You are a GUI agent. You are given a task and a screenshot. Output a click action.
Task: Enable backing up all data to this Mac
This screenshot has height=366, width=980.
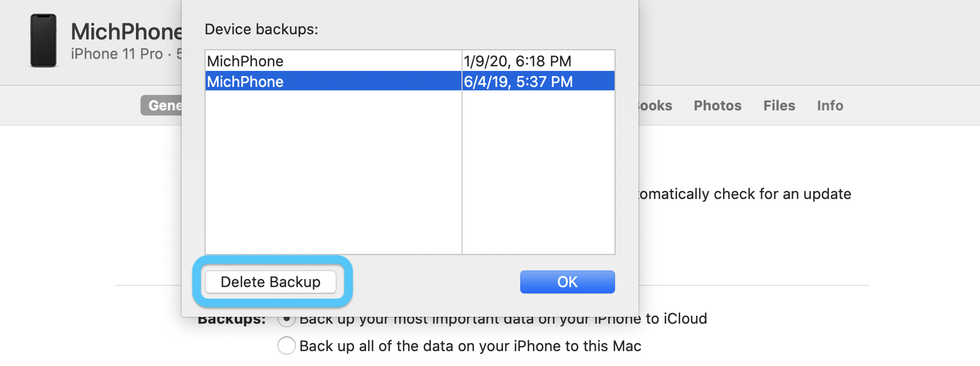[287, 345]
